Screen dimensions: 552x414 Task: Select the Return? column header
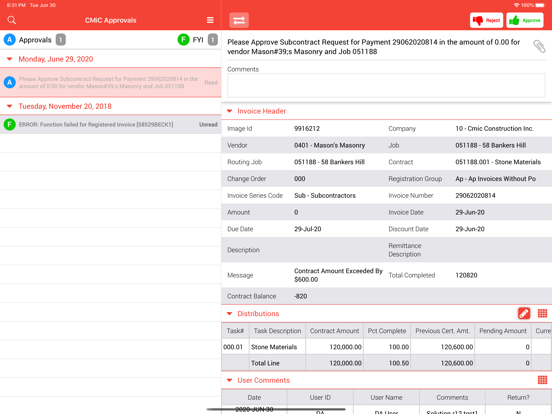tap(518, 397)
